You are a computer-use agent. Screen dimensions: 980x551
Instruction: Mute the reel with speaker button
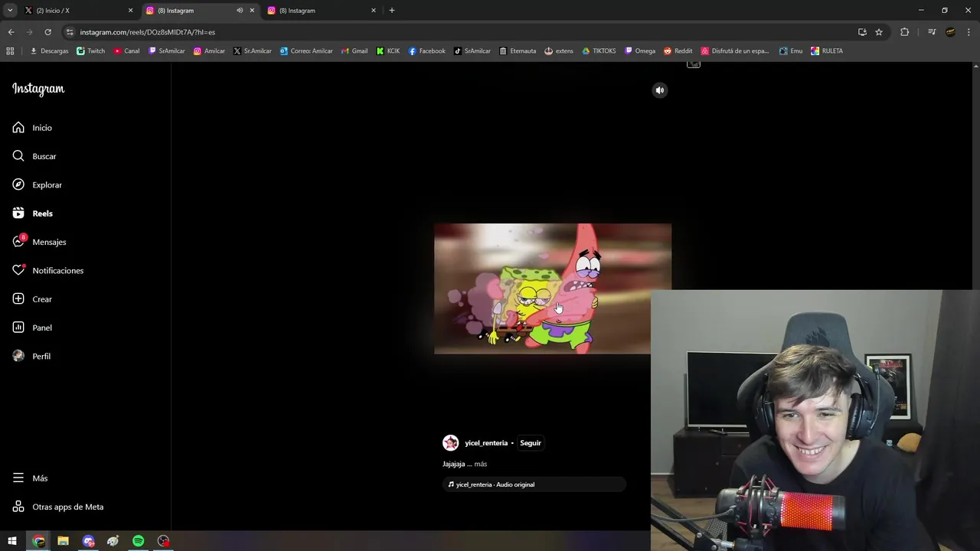660,90
